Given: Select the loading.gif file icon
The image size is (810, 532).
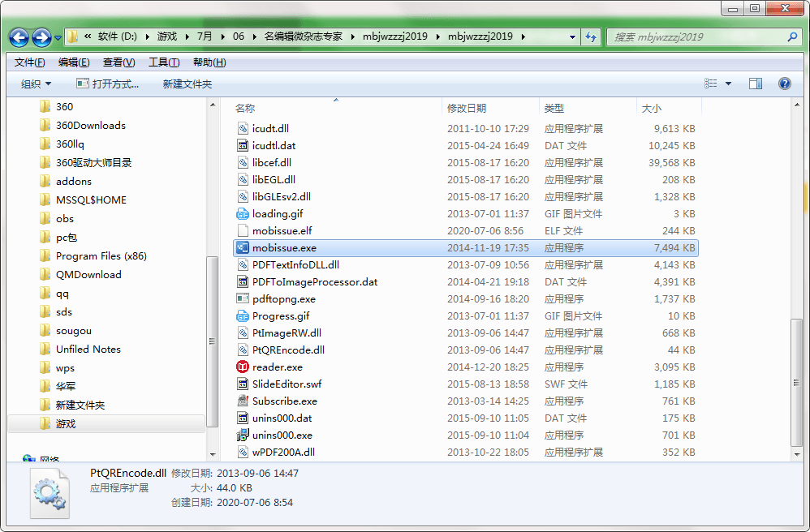Looking at the screenshot, I should pyautogui.click(x=243, y=213).
